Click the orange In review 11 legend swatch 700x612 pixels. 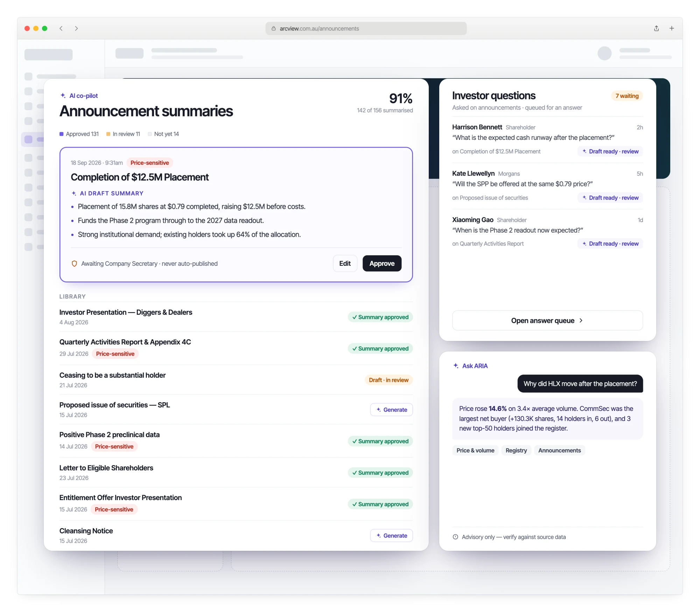108,134
